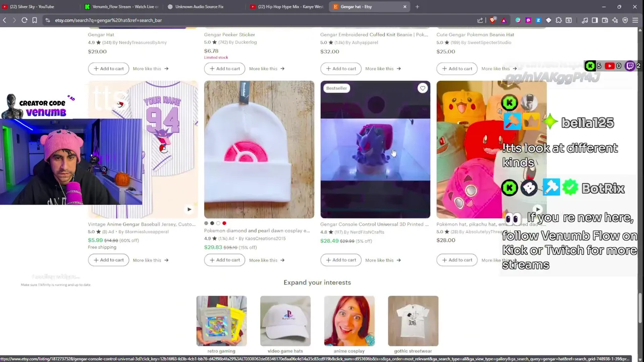Viewport: 644px width, 362px height.
Task: Bookmark this page using bookmark icon
Action: [34, 20]
